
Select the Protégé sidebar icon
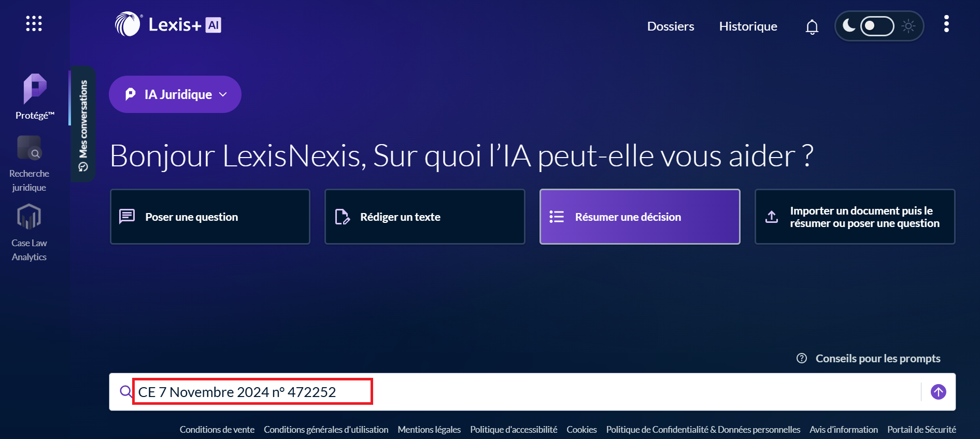(35, 96)
